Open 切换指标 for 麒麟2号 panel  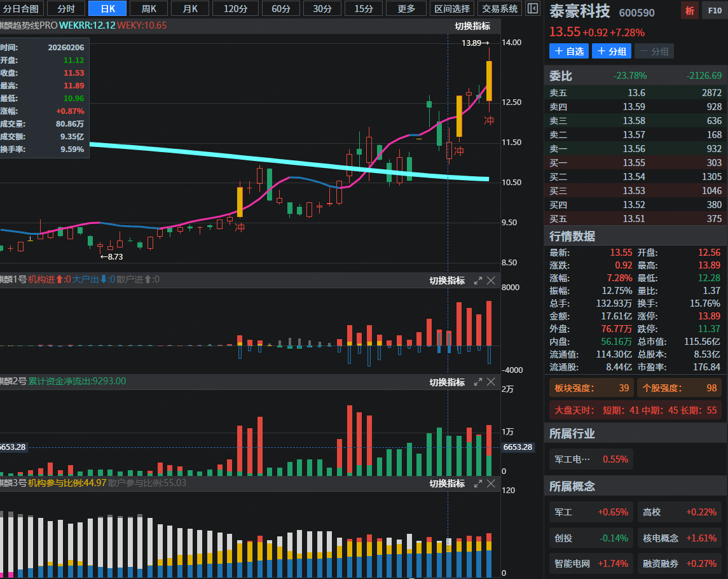point(447,382)
